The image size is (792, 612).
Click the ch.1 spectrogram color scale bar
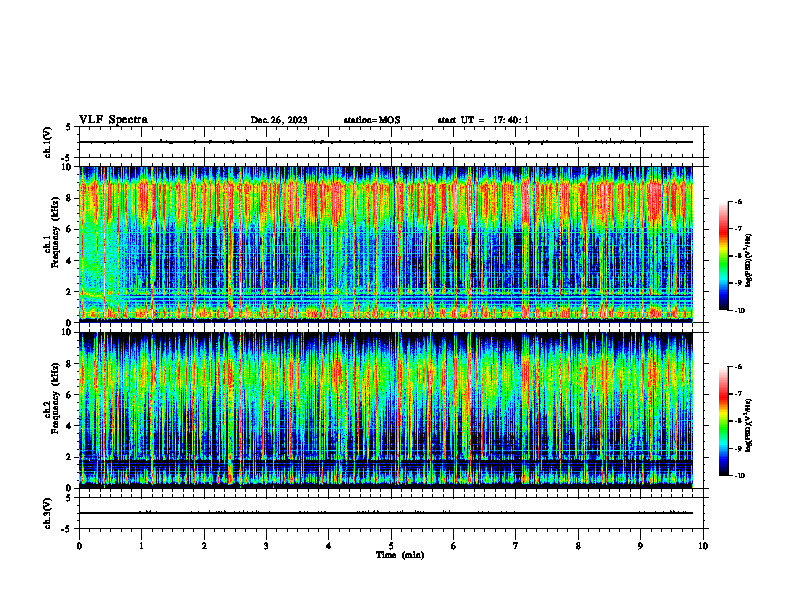pos(724,256)
